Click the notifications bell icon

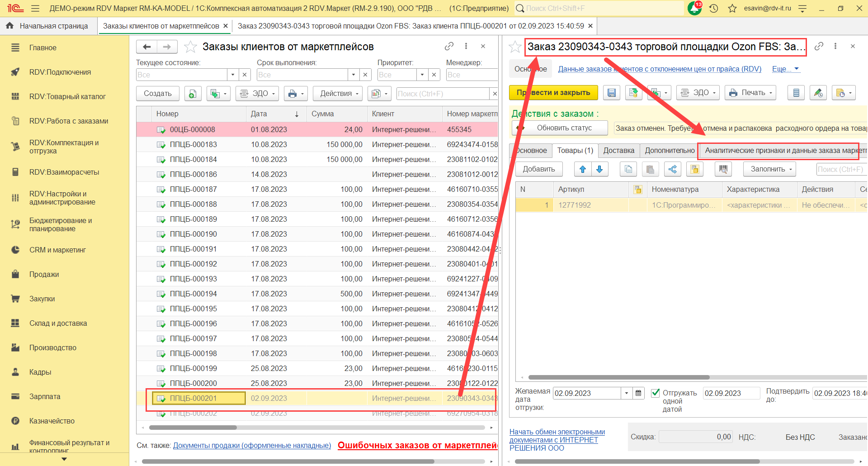coord(694,9)
